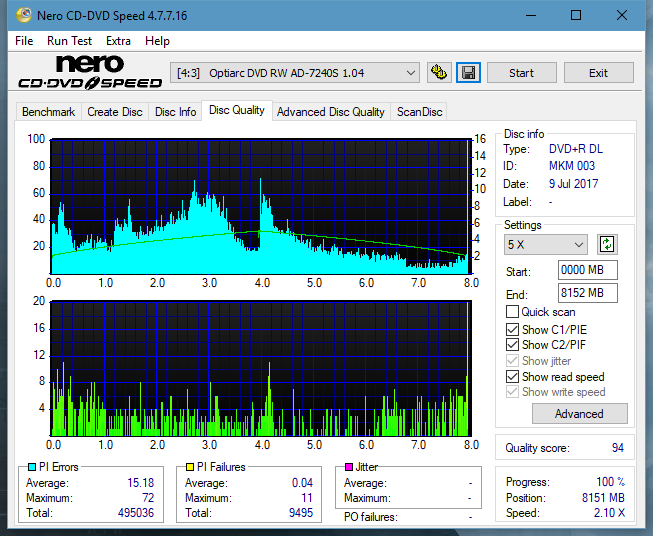Click the disc ID MKM 003
653x536 pixels.
pyautogui.click(x=572, y=166)
